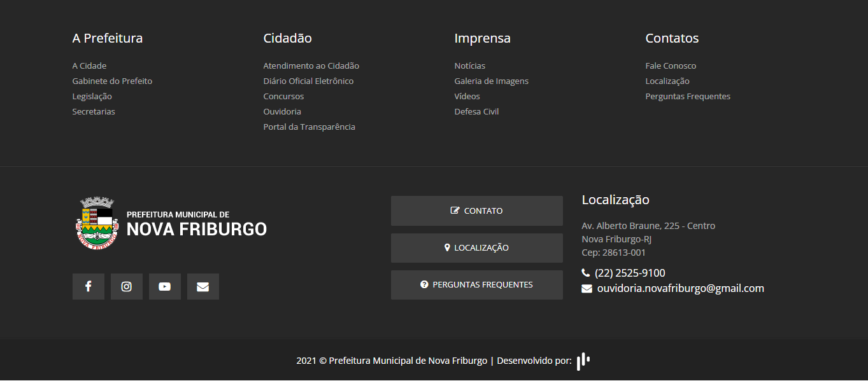This screenshot has width=868, height=381.
Task: Open the Legislação link
Action: tap(92, 97)
